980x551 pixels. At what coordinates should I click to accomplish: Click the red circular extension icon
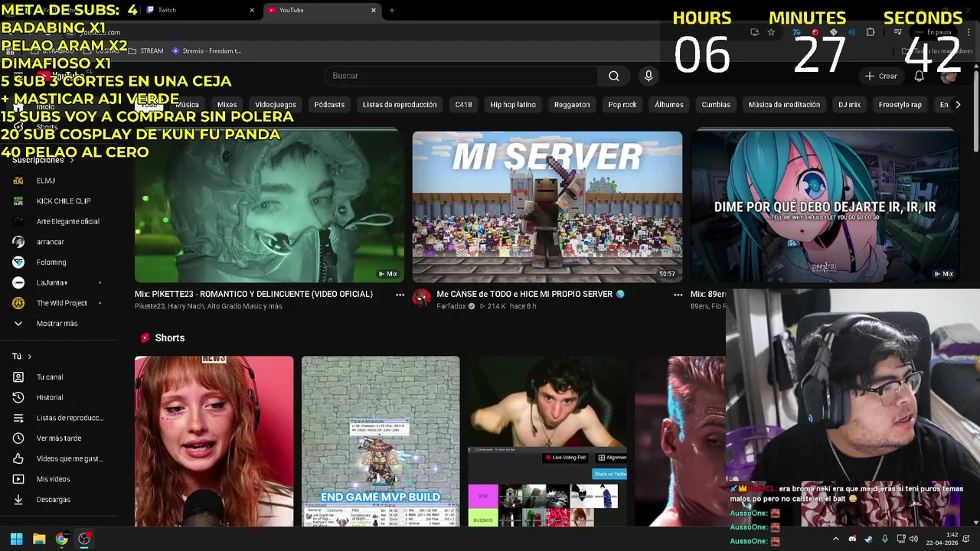815,32
